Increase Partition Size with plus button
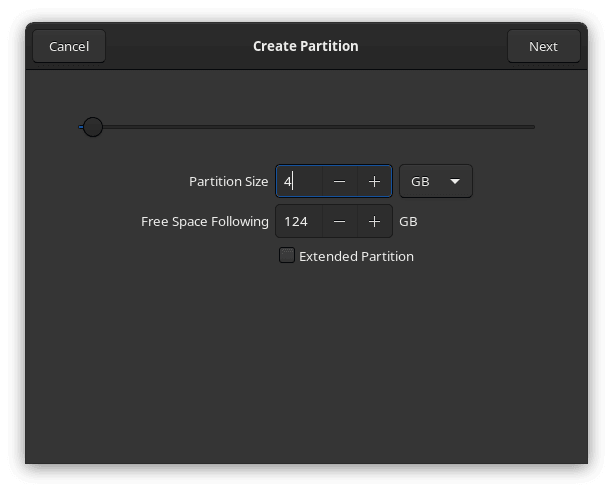613x492 pixels. 374,181
